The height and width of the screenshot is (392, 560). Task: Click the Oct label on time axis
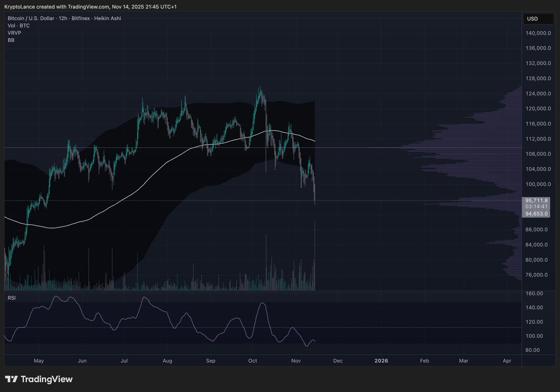tap(253, 361)
